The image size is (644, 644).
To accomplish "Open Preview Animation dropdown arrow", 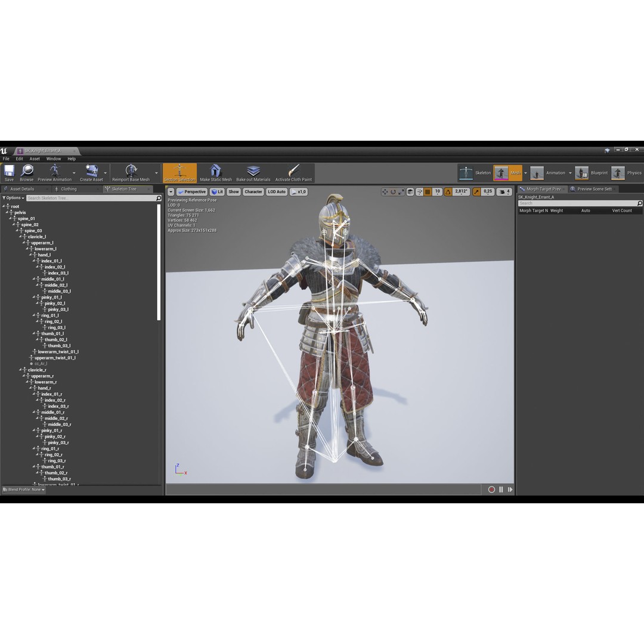I will coord(74,173).
